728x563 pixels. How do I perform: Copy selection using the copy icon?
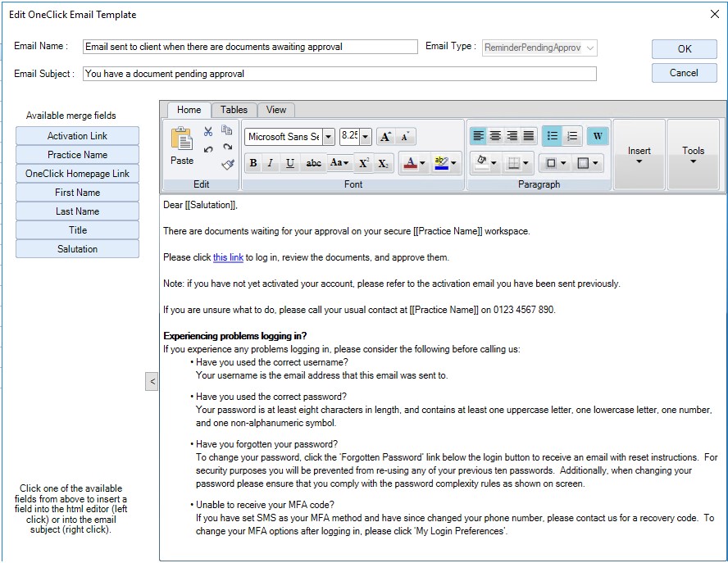(226, 130)
